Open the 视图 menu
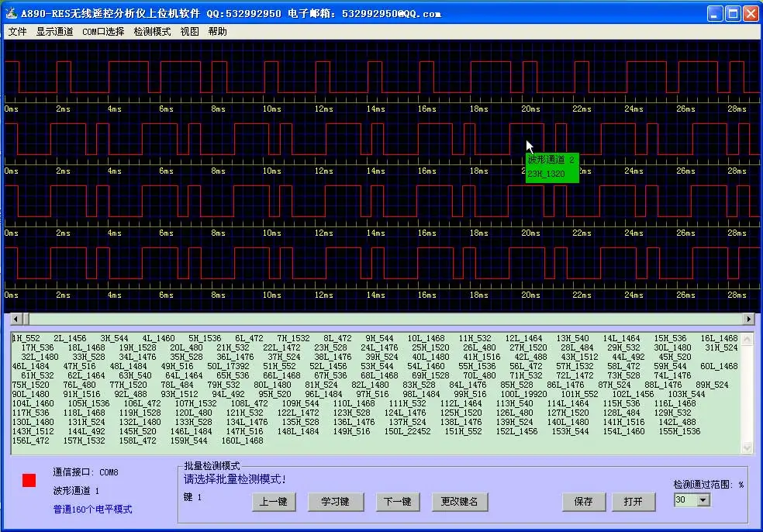763x532 pixels. coord(189,32)
